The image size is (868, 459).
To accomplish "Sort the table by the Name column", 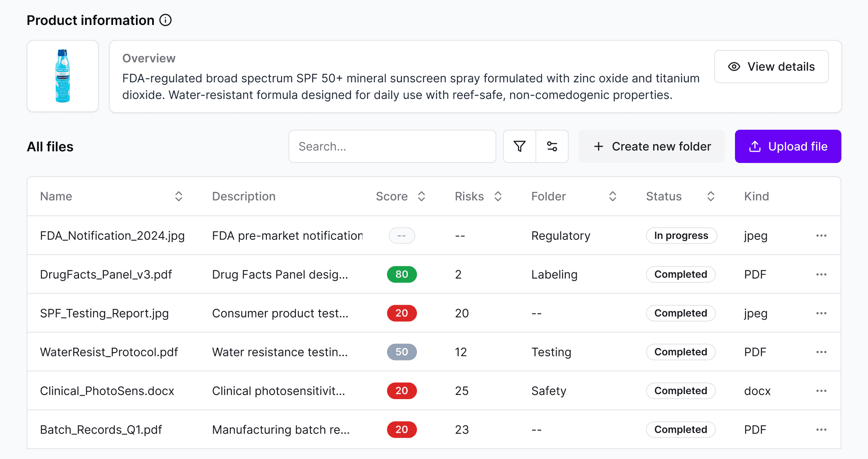I will (179, 196).
